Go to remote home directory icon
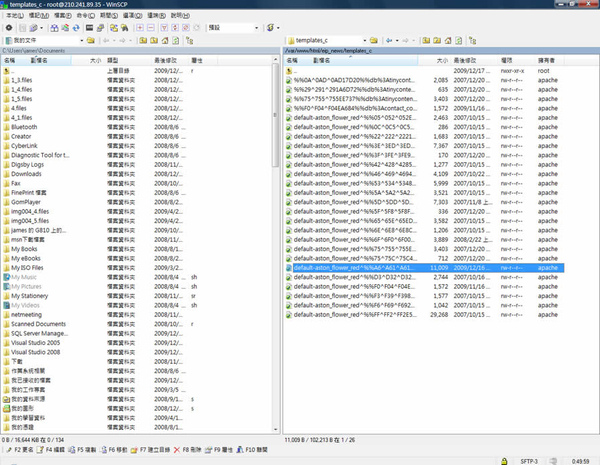Image resolution: width=600 pixels, height=465 pixels. 448,40
